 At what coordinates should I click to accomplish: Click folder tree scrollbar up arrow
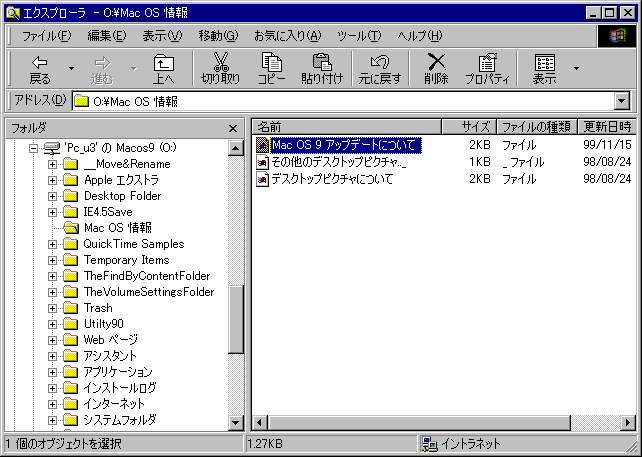click(236, 148)
